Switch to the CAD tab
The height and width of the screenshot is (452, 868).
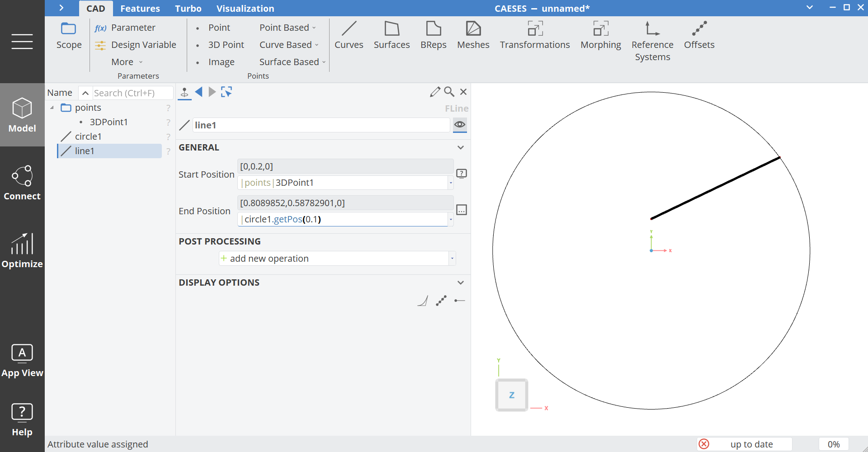pyautogui.click(x=96, y=9)
